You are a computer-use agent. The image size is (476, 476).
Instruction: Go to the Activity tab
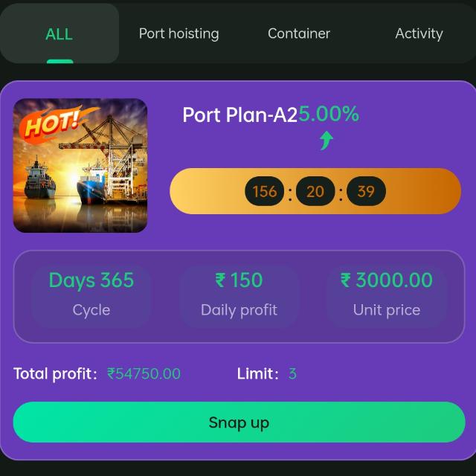(x=419, y=33)
